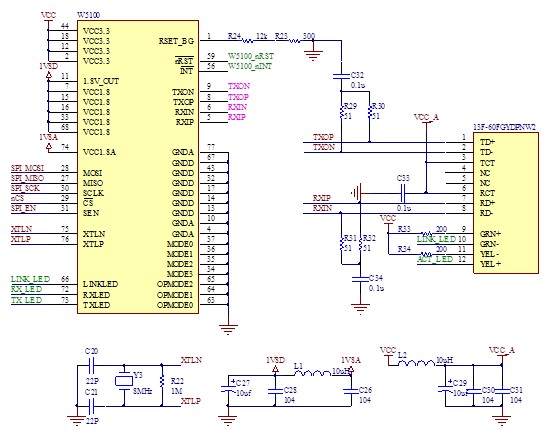The image size is (556, 438).
Task: Click the VCC1.8A pin name
Action: [x=99, y=152]
